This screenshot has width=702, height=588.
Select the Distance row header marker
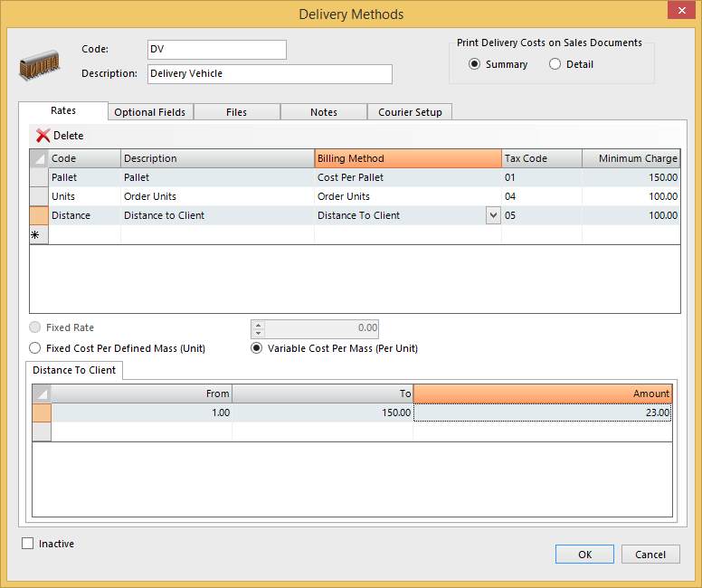[x=39, y=215]
